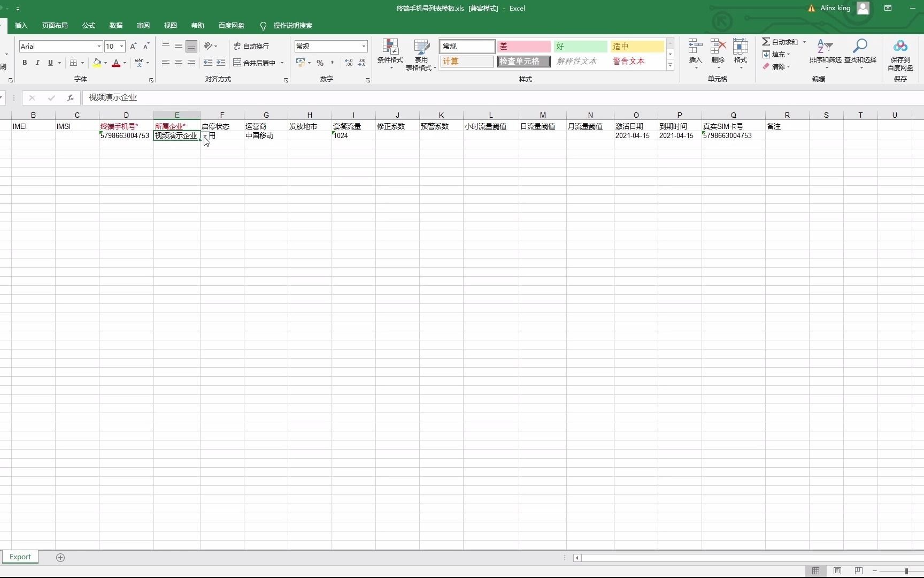924x578 pixels.
Task: Decrease the font size
Action: pos(146,47)
